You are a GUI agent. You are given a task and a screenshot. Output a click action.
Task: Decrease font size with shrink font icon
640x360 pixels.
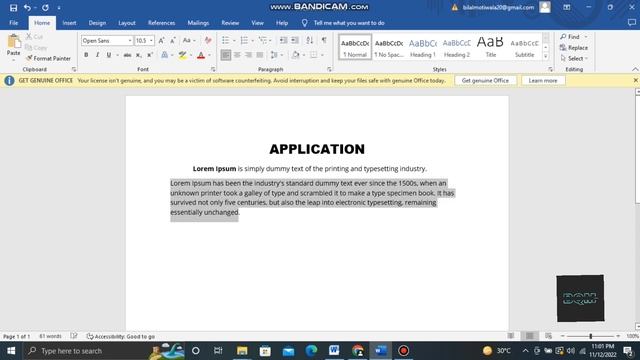coord(173,40)
